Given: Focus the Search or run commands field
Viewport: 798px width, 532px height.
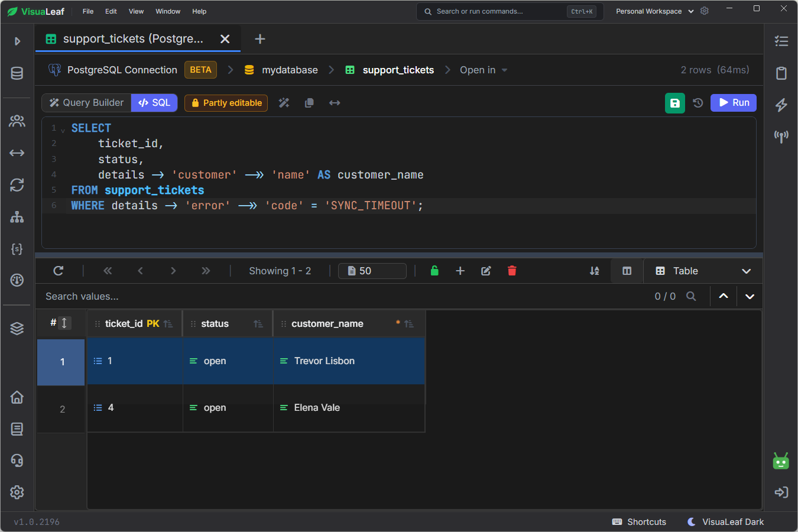Looking at the screenshot, I should click(510, 11).
